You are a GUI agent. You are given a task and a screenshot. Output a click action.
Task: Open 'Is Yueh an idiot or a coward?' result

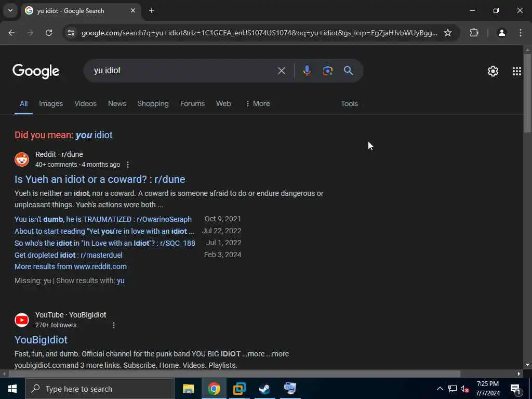(100, 179)
